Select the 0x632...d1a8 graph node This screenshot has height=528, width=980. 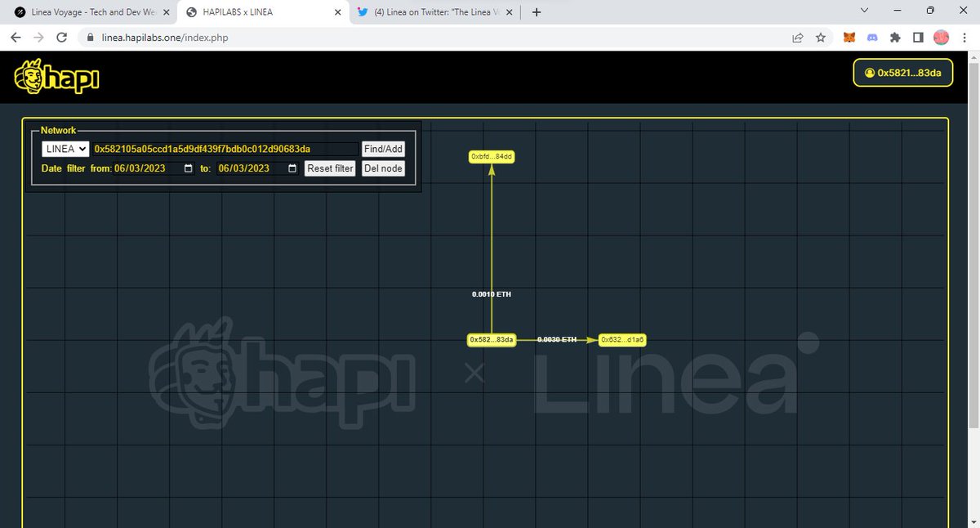pos(622,339)
